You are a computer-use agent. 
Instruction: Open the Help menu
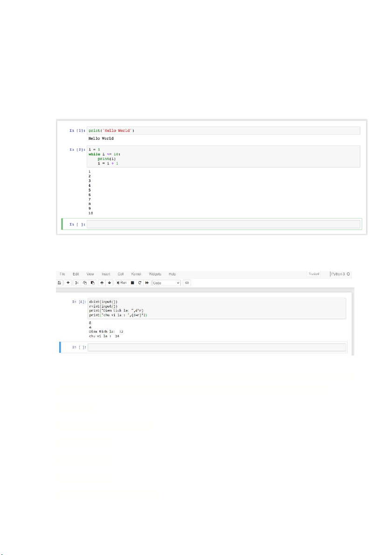pos(172,274)
